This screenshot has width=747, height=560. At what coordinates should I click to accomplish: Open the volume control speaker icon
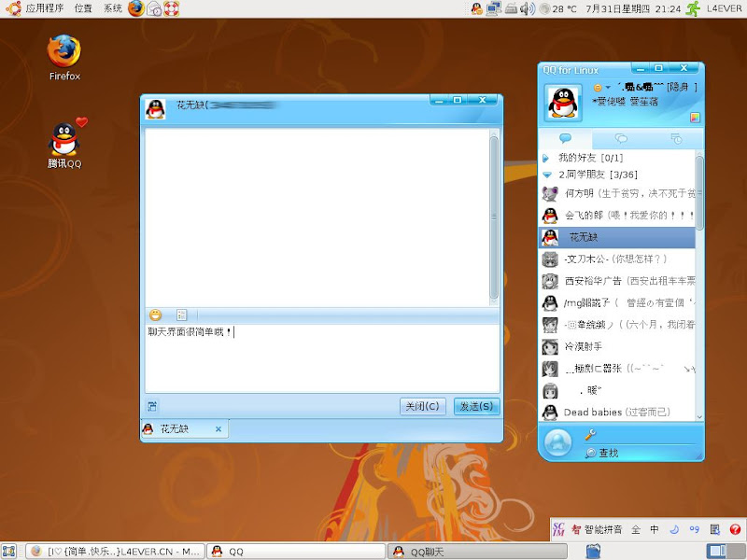click(x=528, y=8)
